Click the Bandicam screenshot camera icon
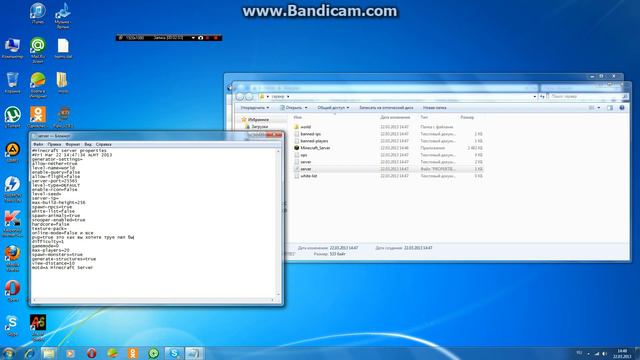640x360 pixels. pyautogui.click(x=200, y=38)
